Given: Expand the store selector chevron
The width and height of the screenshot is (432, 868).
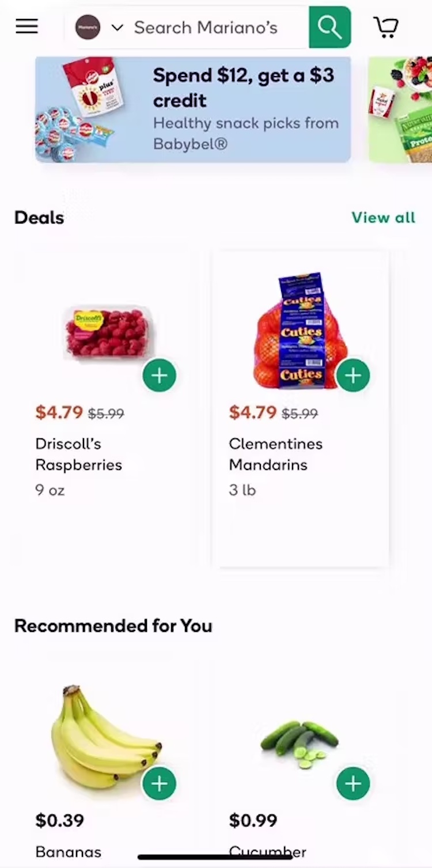Looking at the screenshot, I should point(117,28).
